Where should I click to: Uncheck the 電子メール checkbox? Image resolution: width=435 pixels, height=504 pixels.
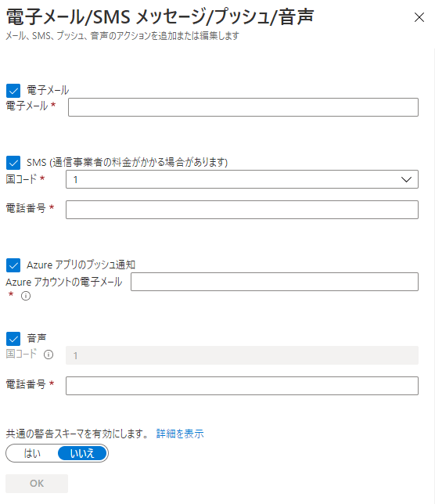click(13, 91)
